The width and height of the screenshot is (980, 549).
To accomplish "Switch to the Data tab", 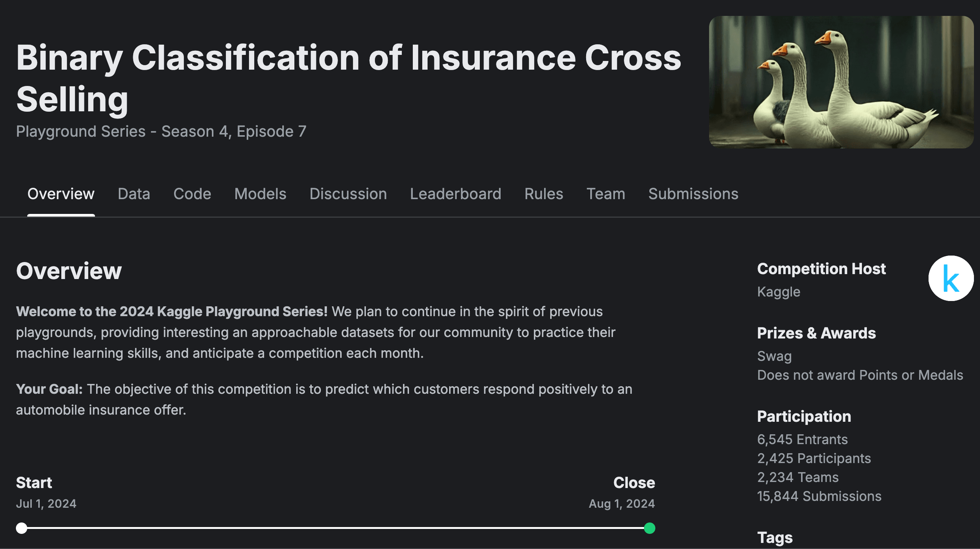I will coord(134,194).
